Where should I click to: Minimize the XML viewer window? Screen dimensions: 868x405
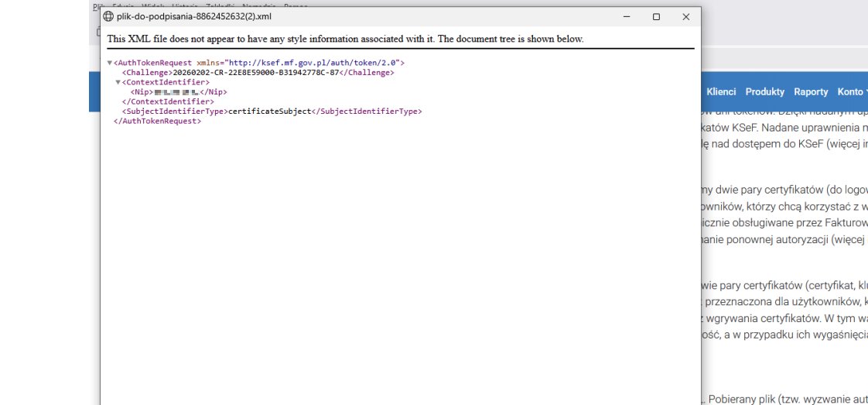(626, 16)
